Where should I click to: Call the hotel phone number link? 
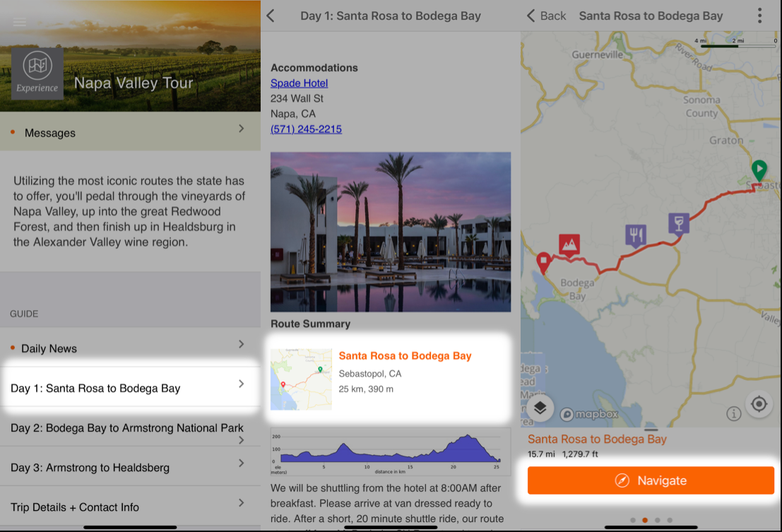point(306,129)
